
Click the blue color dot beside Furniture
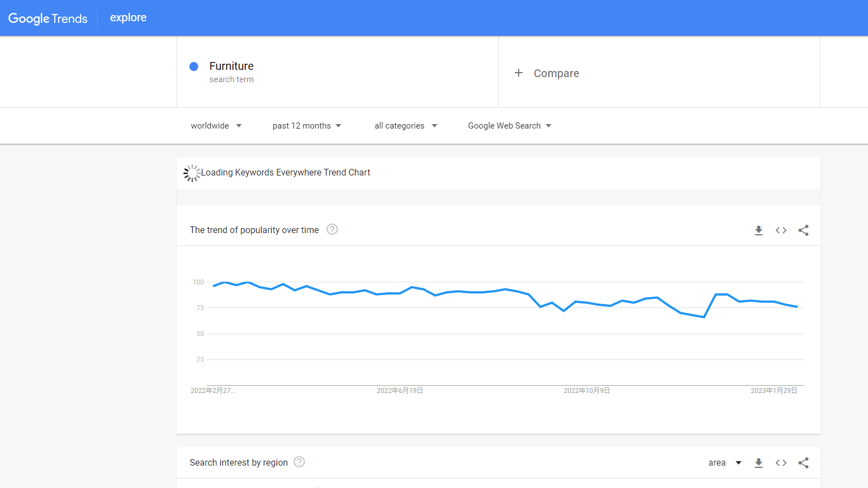(194, 67)
